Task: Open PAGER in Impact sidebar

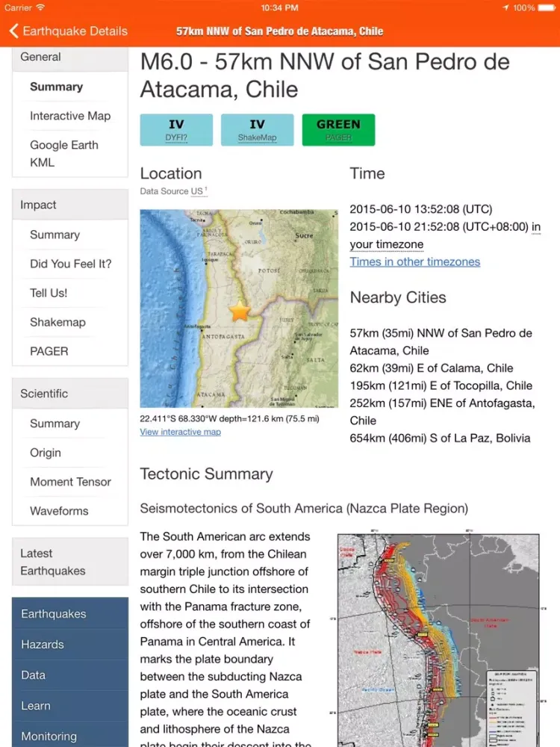Action: click(49, 351)
